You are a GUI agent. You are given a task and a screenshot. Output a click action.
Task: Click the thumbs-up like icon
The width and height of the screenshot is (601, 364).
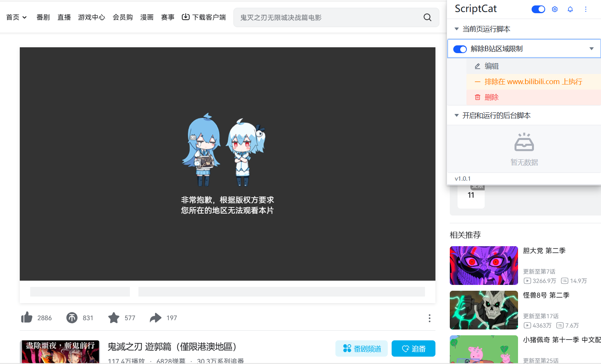pos(27,317)
